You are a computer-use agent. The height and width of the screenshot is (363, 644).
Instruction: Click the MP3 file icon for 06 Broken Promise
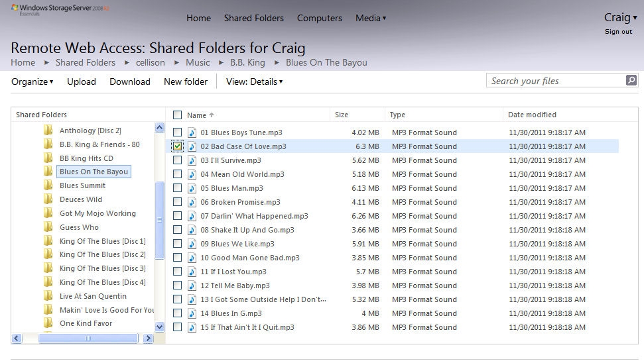pos(192,202)
